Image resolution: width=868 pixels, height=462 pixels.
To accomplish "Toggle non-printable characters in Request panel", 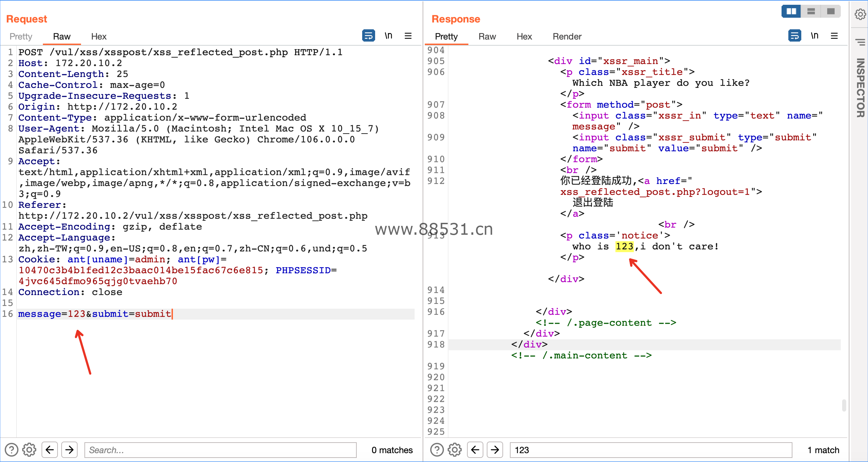I will pyautogui.click(x=388, y=36).
